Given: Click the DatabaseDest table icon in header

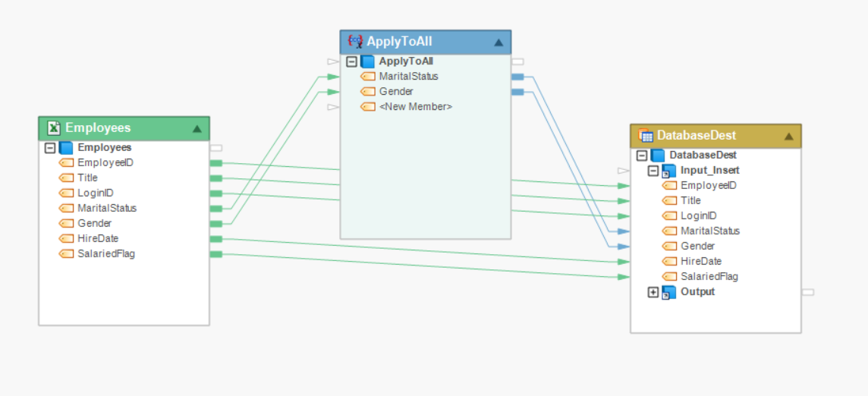Looking at the screenshot, I should coord(646,136).
